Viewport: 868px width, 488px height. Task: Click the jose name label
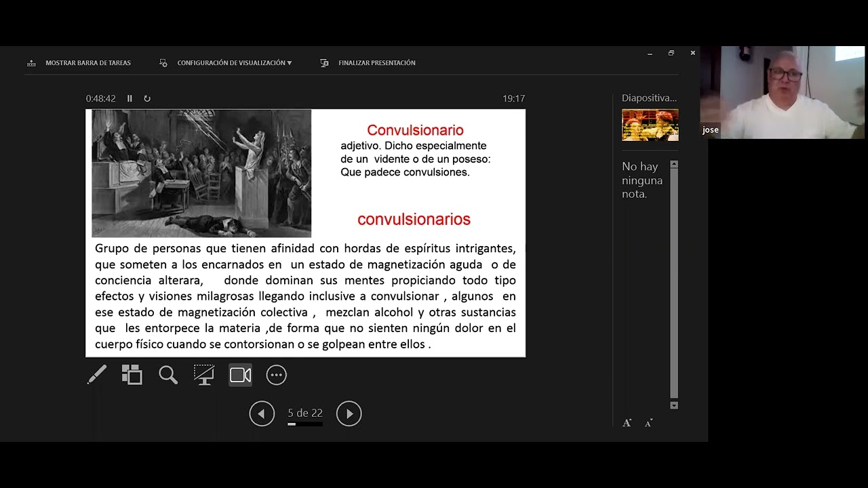point(711,130)
